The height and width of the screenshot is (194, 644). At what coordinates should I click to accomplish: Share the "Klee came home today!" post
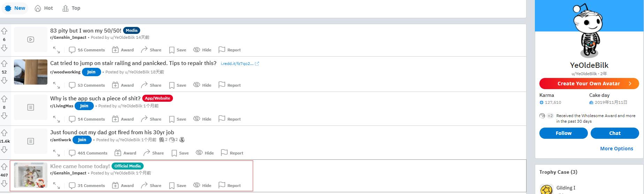click(151, 186)
